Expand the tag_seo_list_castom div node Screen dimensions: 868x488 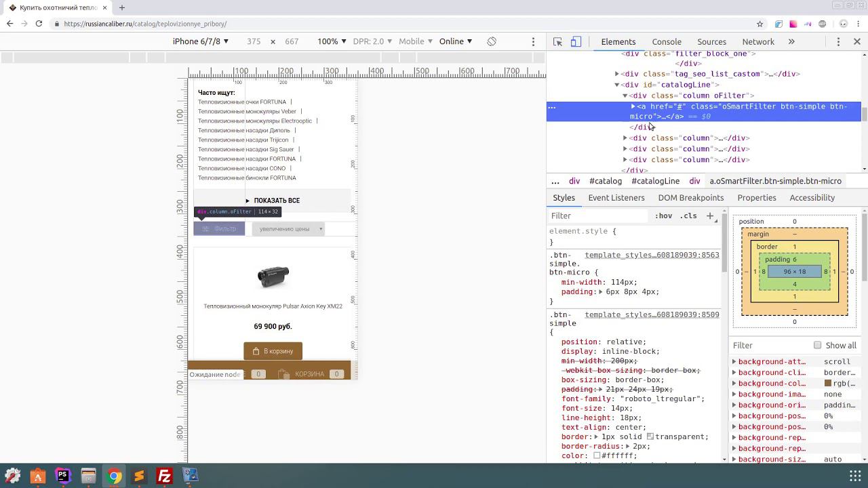point(617,74)
